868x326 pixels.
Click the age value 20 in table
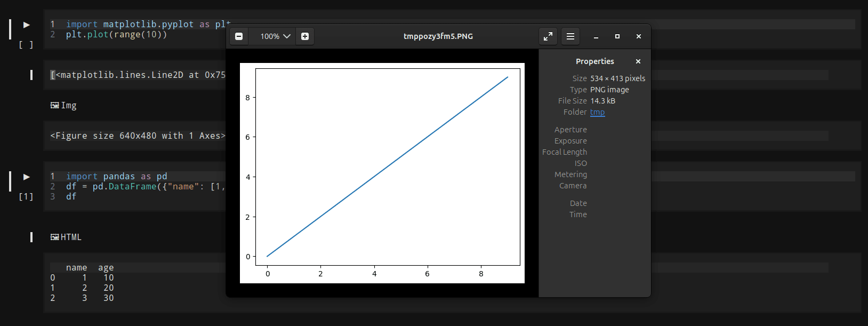pos(109,288)
